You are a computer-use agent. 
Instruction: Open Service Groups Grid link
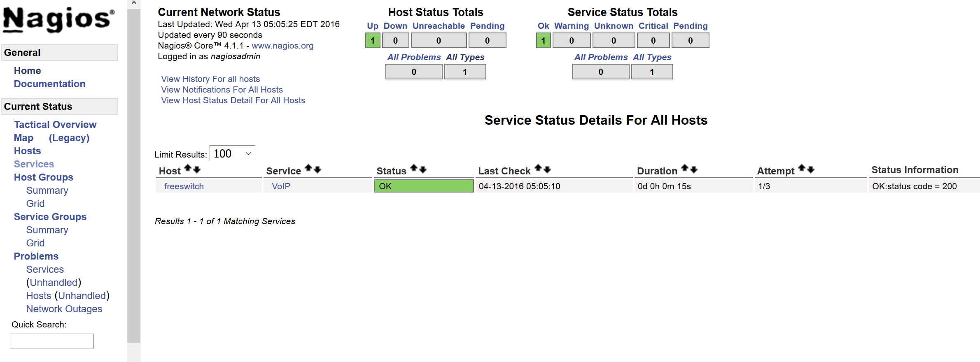pyautogui.click(x=35, y=243)
